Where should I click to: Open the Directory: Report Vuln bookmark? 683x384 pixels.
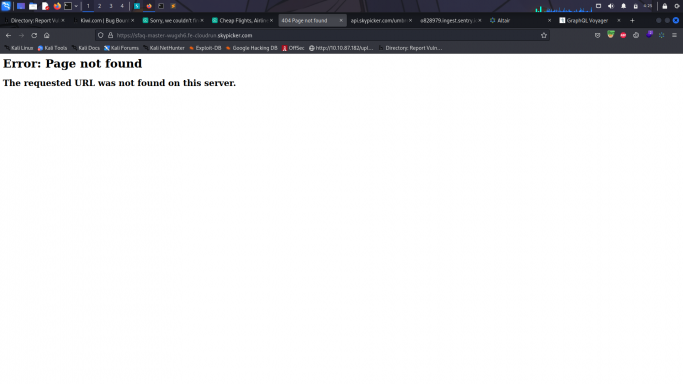[410, 48]
